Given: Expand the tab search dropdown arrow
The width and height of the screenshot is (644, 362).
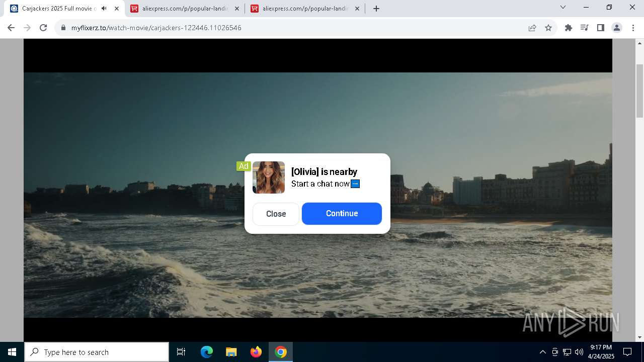Looking at the screenshot, I should coord(563,7).
